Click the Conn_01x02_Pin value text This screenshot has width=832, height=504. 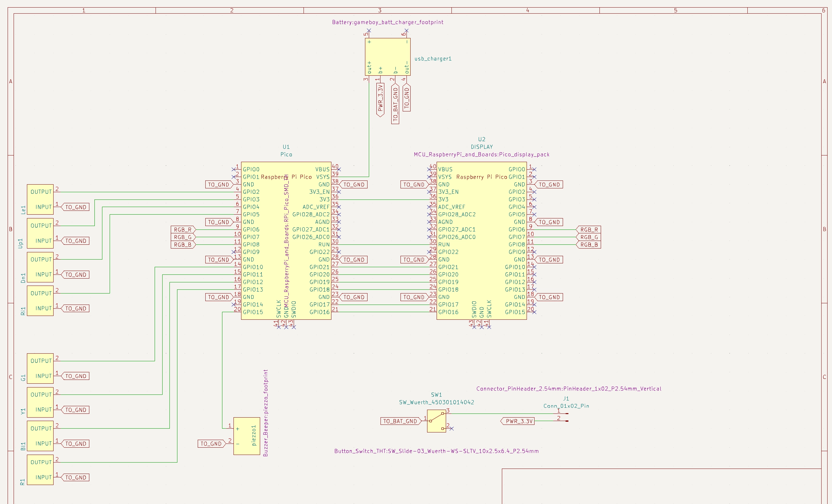[566, 406]
